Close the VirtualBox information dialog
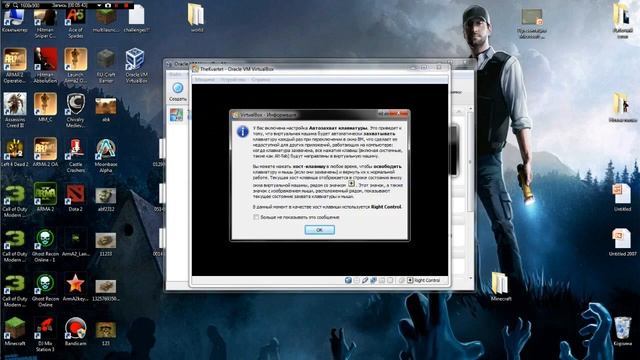Viewport: 640px width, 360px height. 399,114
